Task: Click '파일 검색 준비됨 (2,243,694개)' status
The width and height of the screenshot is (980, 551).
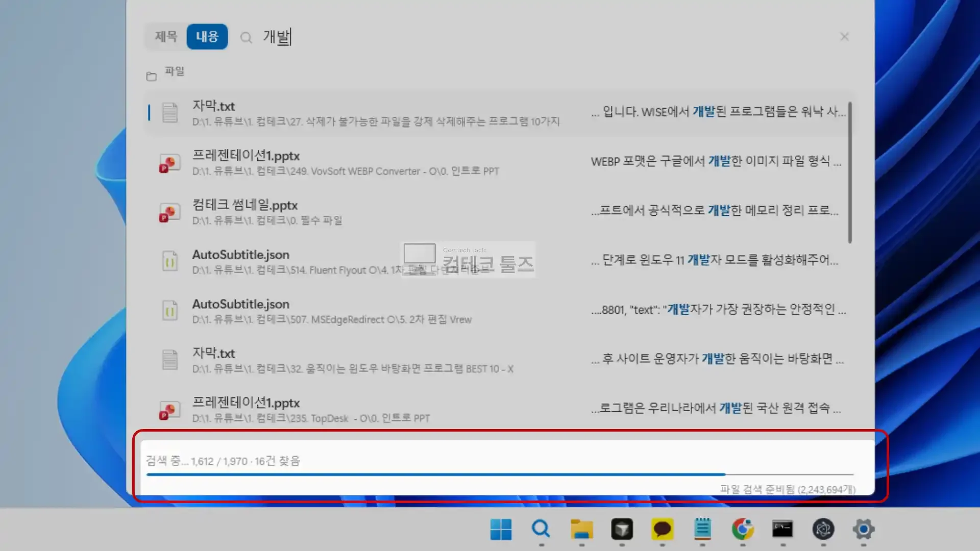Action: (788, 489)
